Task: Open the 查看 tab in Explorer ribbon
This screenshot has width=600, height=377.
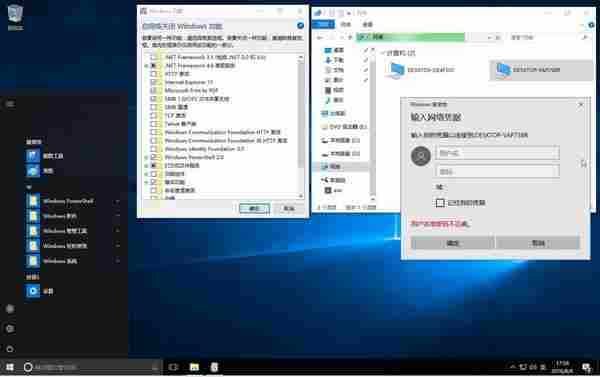Action: [368, 24]
